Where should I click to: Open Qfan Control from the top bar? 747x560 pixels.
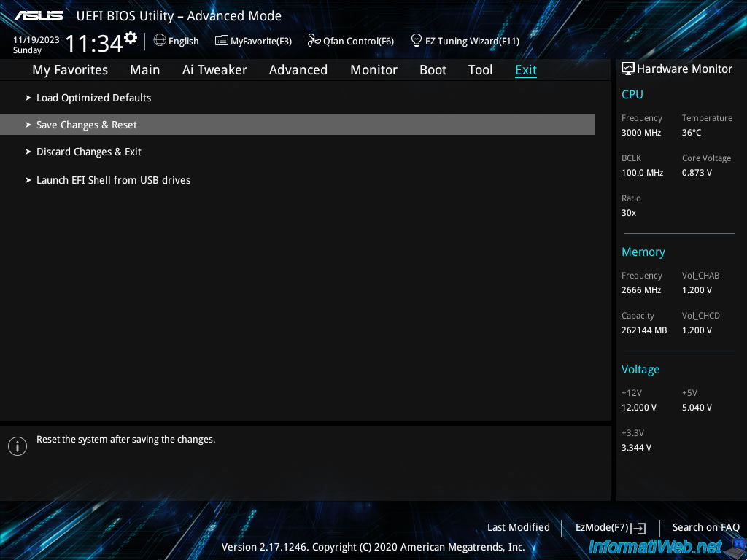click(x=350, y=41)
